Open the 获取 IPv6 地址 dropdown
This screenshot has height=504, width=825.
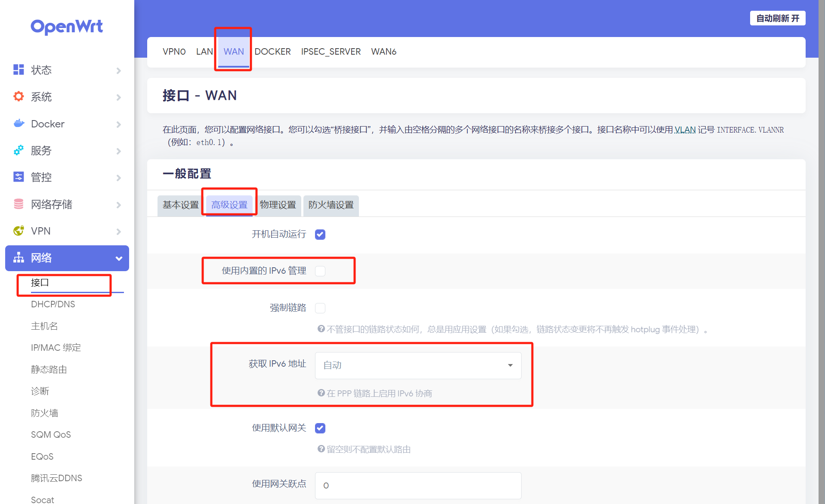click(418, 365)
